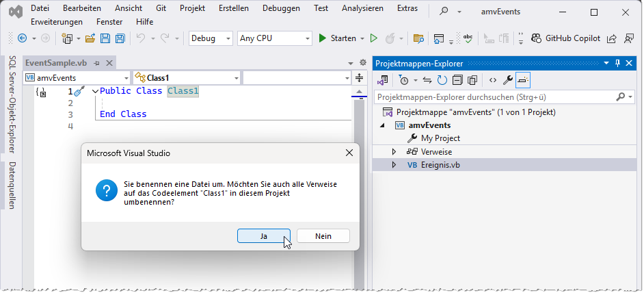Image resolution: width=644 pixels, height=295 pixels.
Task: Expand the Ereignis.vb node
Action: 394,165
